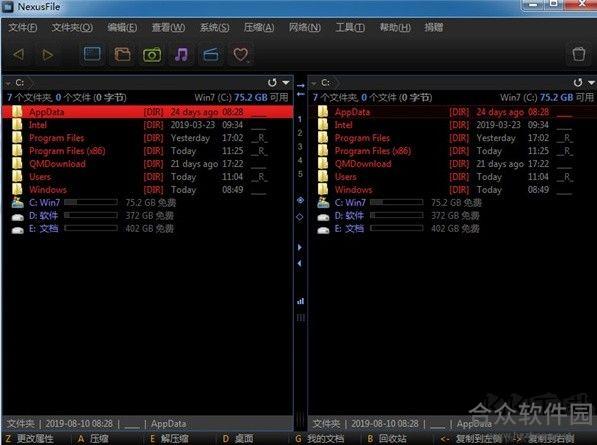The width and height of the screenshot is (597, 445).
Task: Select slot 1 in the center strip
Action: click(300, 119)
